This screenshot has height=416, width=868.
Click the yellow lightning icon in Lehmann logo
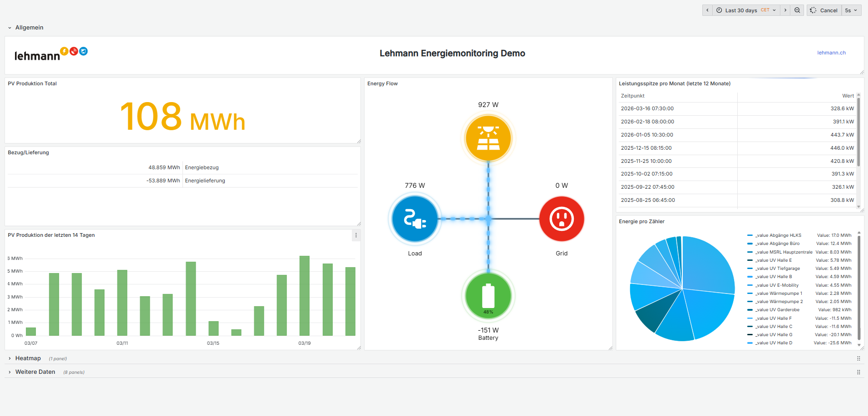click(64, 50)
